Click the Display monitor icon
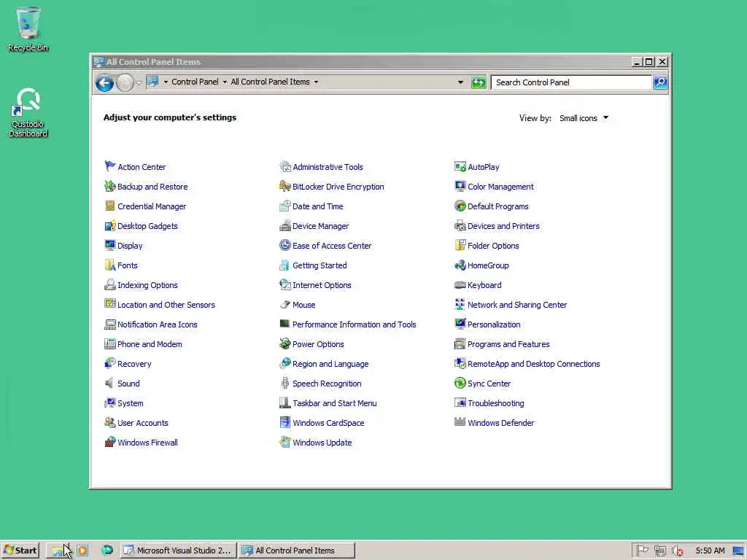The image size is (747, 560). (110, 245)
